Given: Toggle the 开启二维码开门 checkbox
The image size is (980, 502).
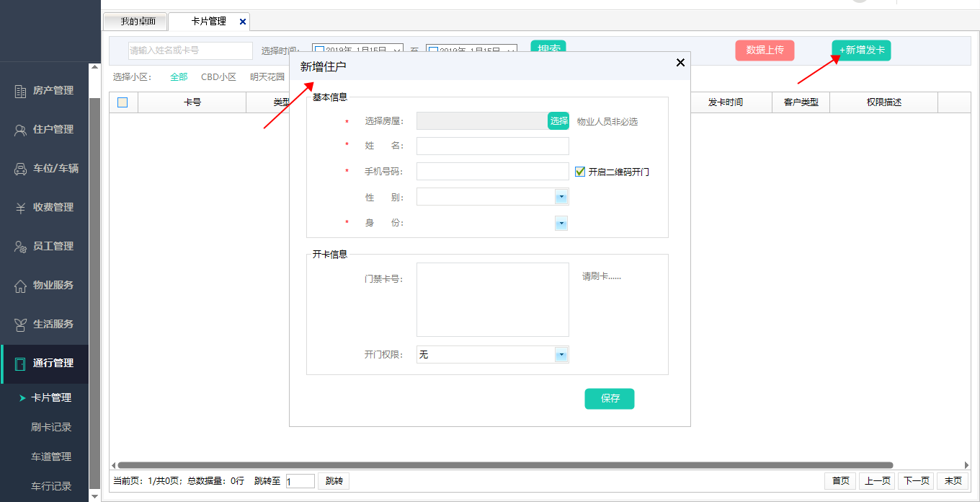Looking at the screenshot, I should [x=580, y=172].
